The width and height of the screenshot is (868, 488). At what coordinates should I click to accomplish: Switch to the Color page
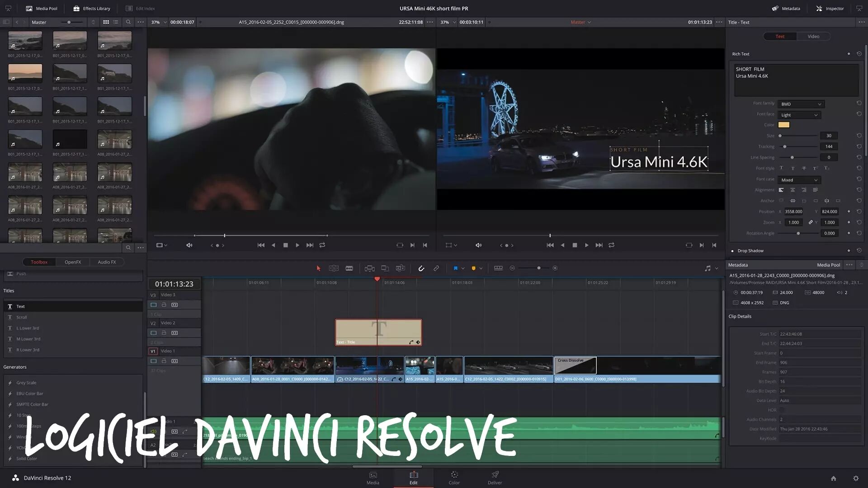click(454, 478)
